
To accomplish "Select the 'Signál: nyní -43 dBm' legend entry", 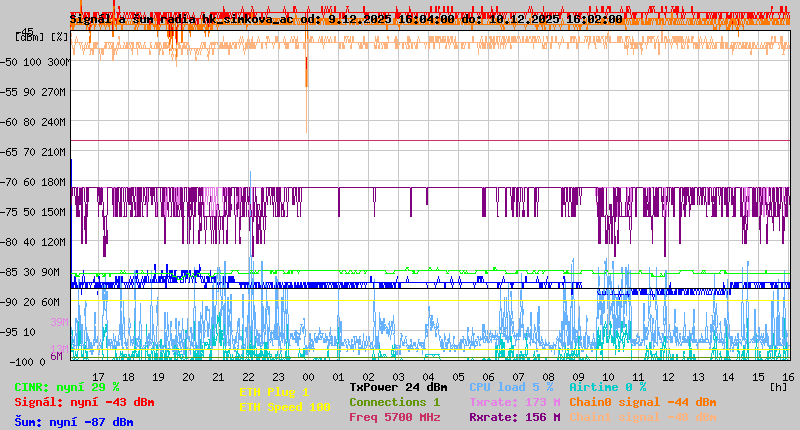I will pyautogui.click(x=84, y=402).
